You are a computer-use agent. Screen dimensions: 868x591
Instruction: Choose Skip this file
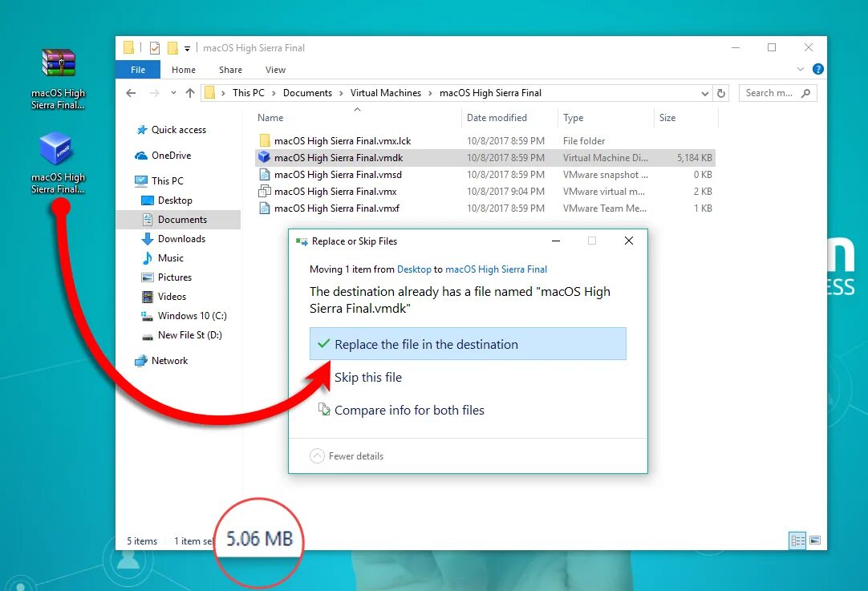click(x=368, y=377)
